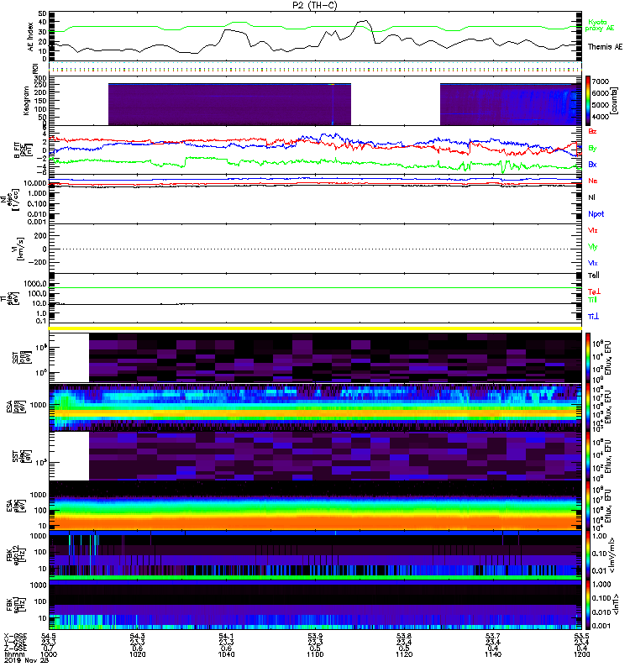630x672 pixels.
Task: Click the X-GSE value 53.5
Action: pos(581,637)
